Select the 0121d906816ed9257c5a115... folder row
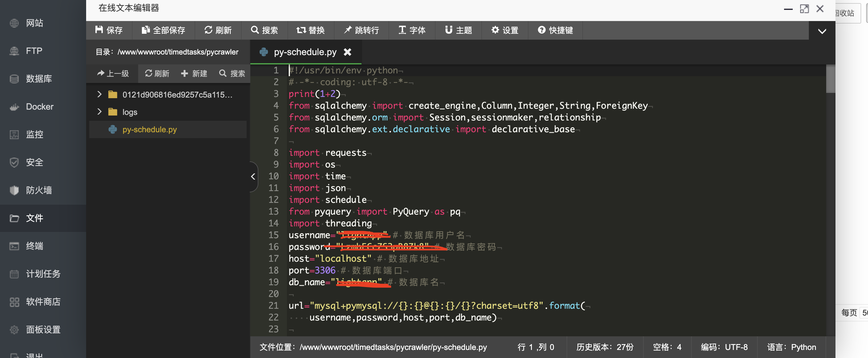 168,95
